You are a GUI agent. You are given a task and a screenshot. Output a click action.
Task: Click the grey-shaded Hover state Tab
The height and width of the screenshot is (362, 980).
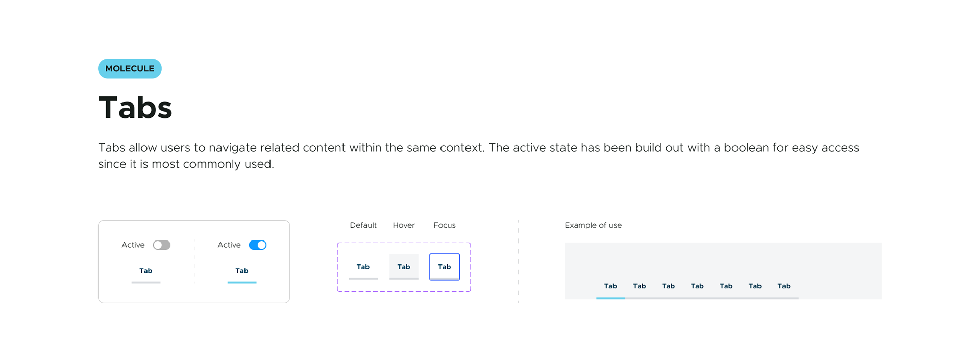point(404,267)
